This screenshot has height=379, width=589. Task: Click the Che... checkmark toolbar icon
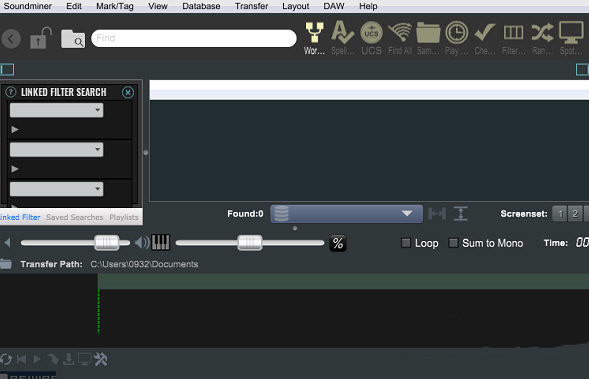485,38
